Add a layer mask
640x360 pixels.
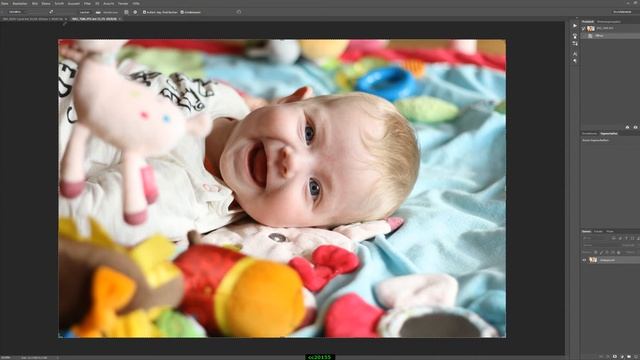pyautogui.click(x=615, y=357)
